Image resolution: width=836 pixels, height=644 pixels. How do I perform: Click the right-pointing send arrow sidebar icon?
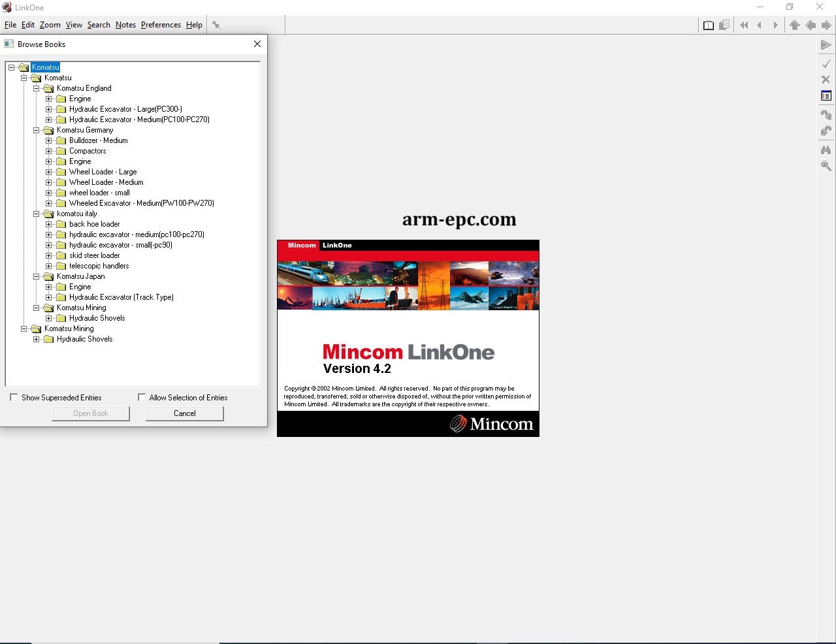click(x=826, y=45)
